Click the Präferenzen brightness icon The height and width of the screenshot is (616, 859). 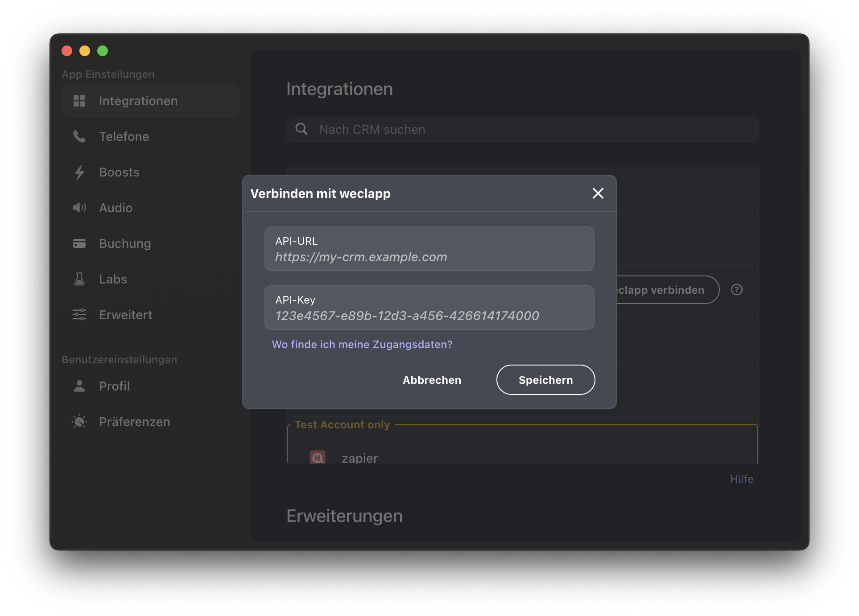click(79, 422)
